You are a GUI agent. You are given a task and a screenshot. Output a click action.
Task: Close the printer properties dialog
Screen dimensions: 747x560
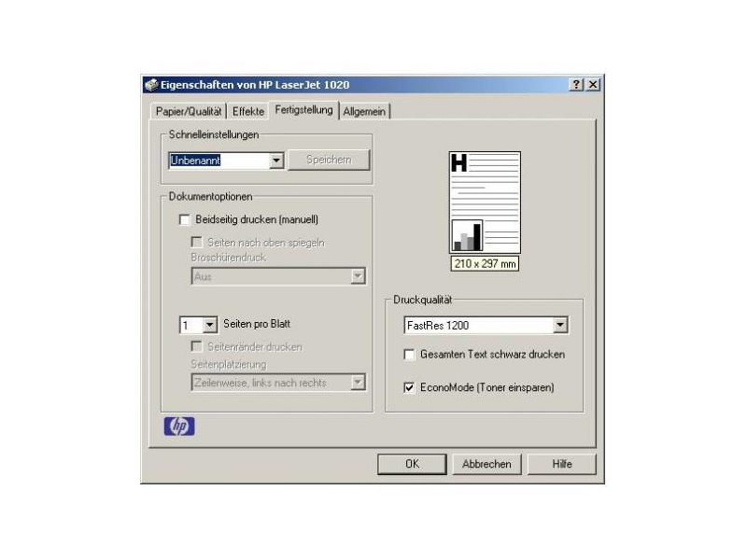[x=593, y=84]
